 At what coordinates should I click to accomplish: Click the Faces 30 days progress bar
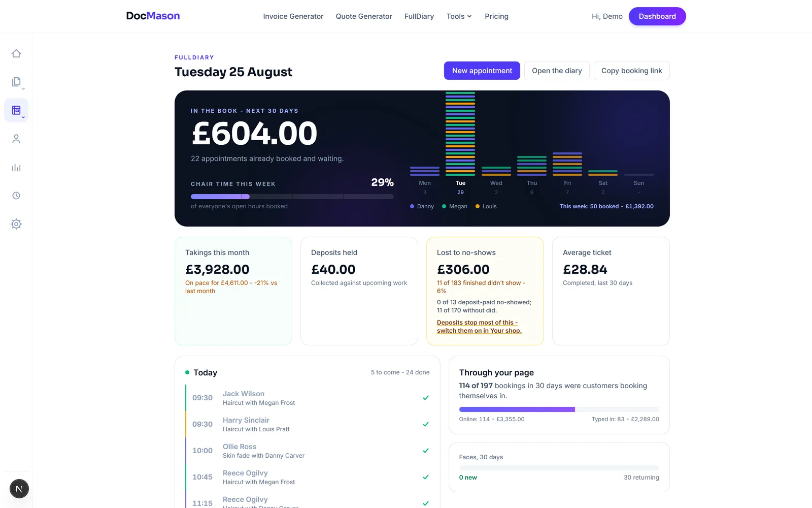coord(559,467)
